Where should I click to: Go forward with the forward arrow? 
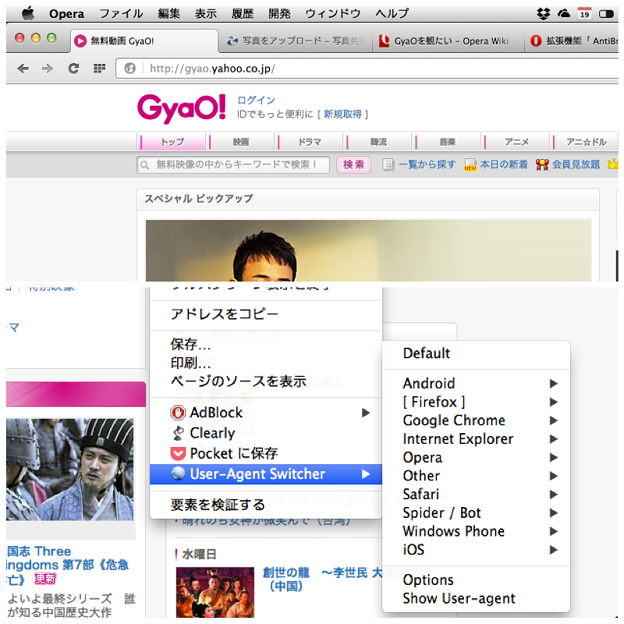[47, 68]
